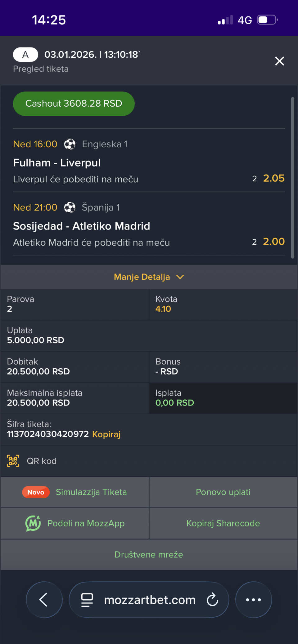This screenshot has width=298, height=644.
Task: Copy ticket code with Kopiraj link
Action: 106,434
